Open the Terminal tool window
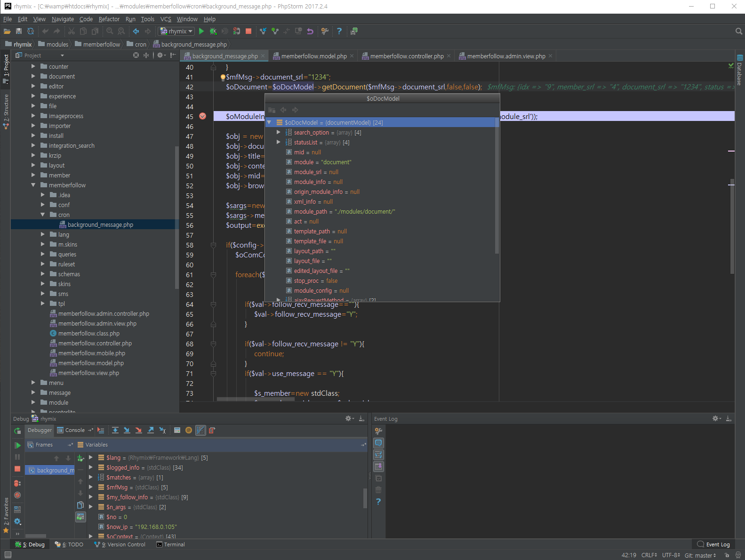The width and height of the screenshot is (745, 560). point(171,544)
